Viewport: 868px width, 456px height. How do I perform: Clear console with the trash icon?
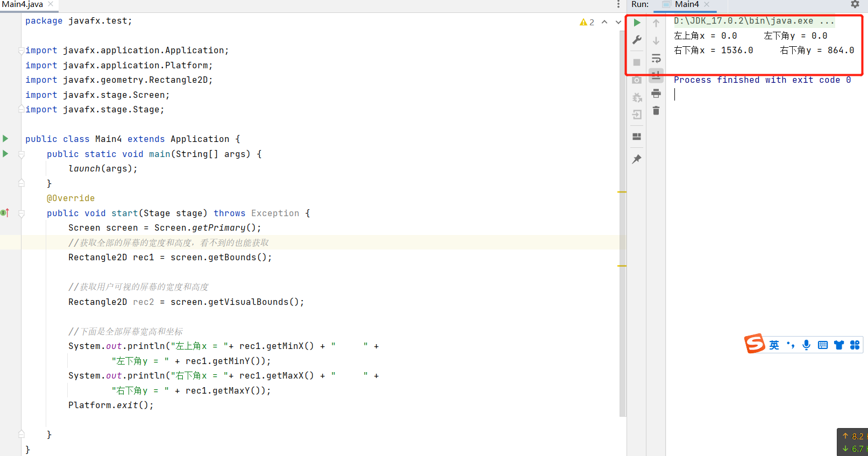coord(656,111)
